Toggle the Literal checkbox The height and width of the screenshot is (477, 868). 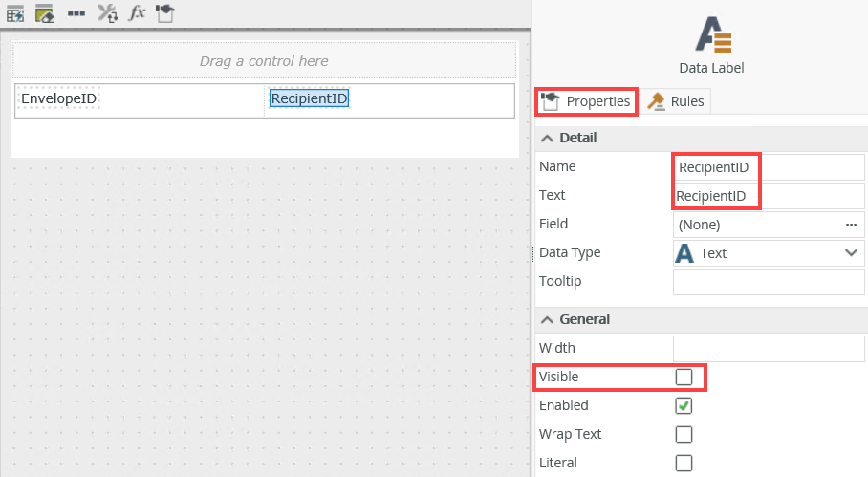click(684, 464)
